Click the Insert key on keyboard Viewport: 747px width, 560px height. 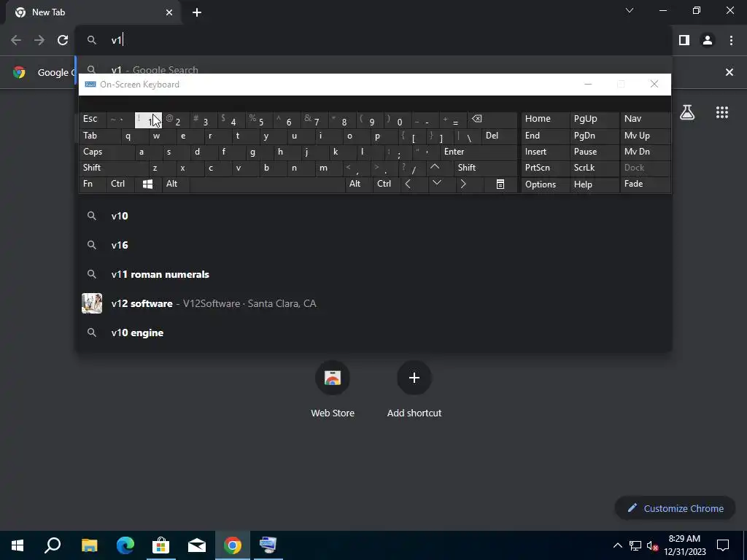pyautogui.click(x=546, y=152)
